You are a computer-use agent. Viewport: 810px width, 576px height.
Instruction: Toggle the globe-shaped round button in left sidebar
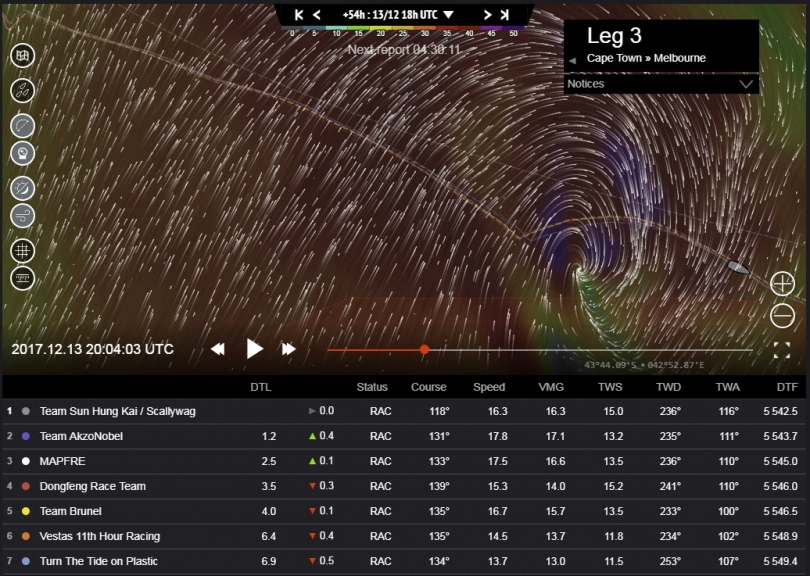click(x=23, y=153)
